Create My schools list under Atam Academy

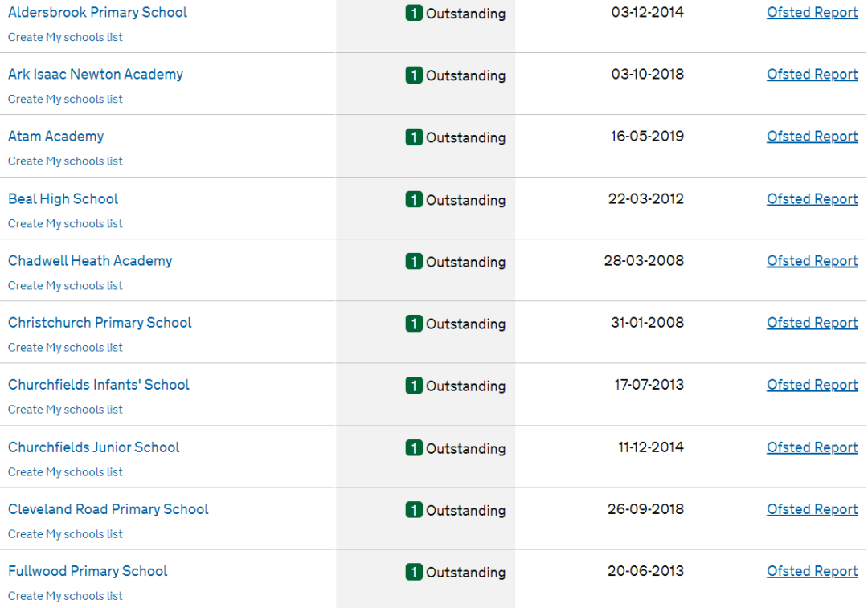(x=65, y=161)
